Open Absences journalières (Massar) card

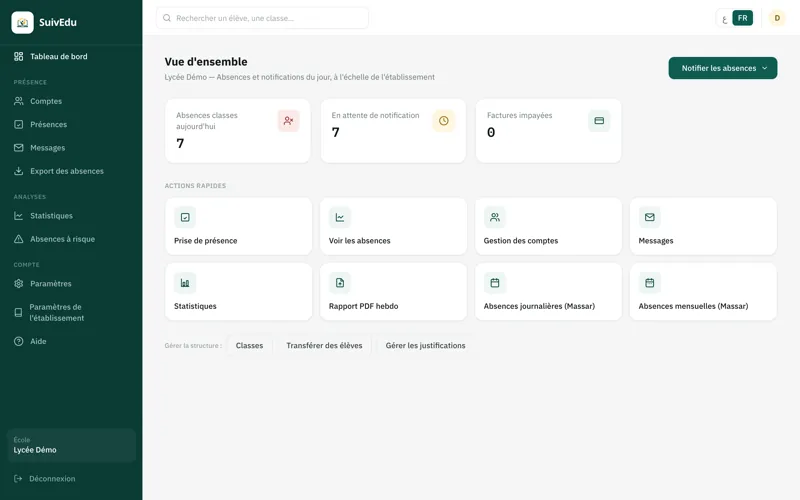coord(548,292)
